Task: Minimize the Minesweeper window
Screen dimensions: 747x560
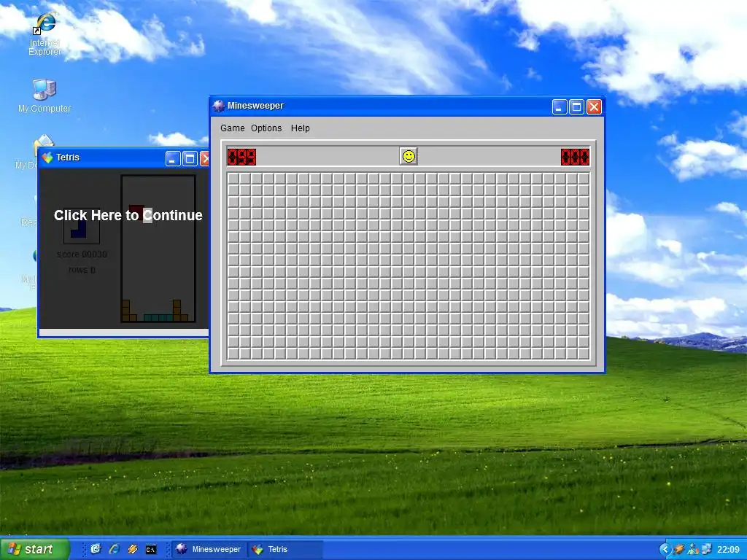Action: click(560, 106)
